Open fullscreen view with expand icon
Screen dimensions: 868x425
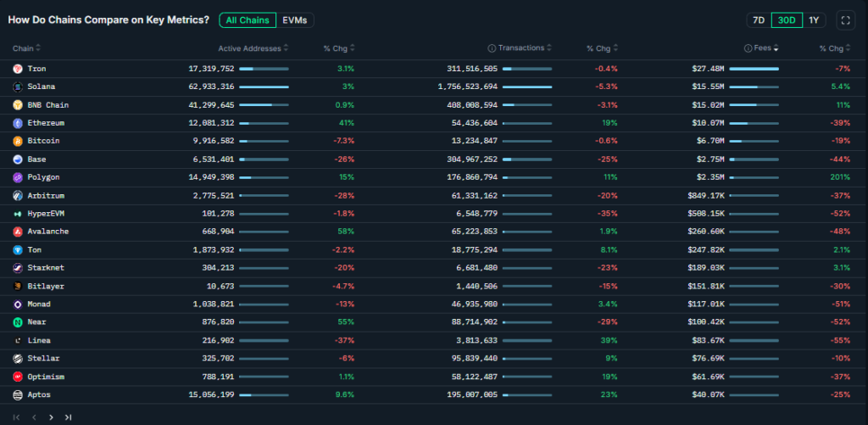coord(844,20)
